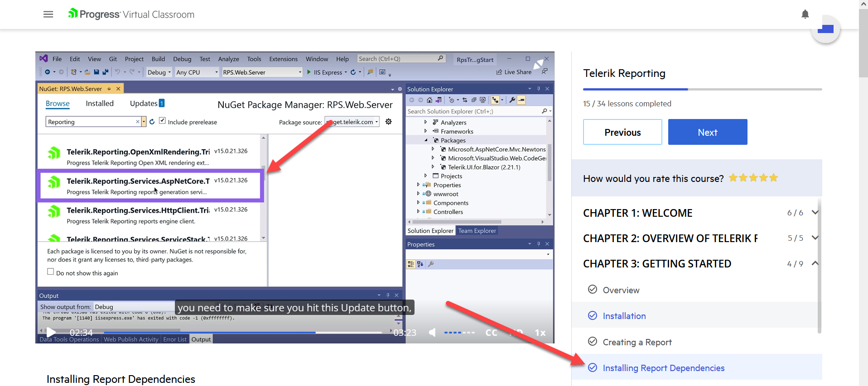Viewport: 868px width, 386px height.
Task: Open the hamburger navigation menu
Action: [48, 14]
